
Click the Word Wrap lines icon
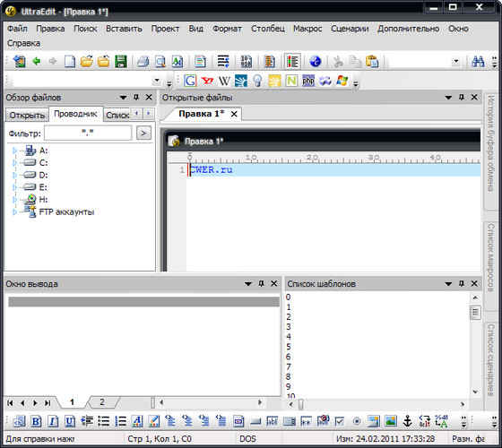coord(223,62)
